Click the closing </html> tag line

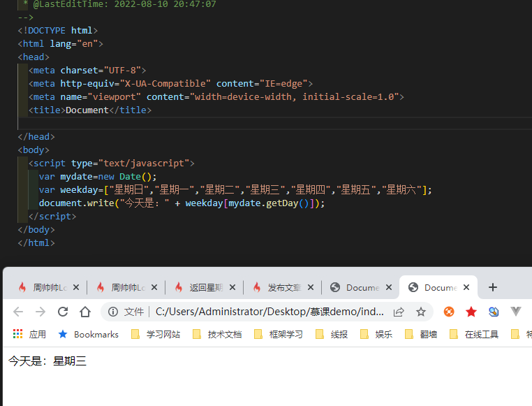pyautogui.click(x=36, y=242)
